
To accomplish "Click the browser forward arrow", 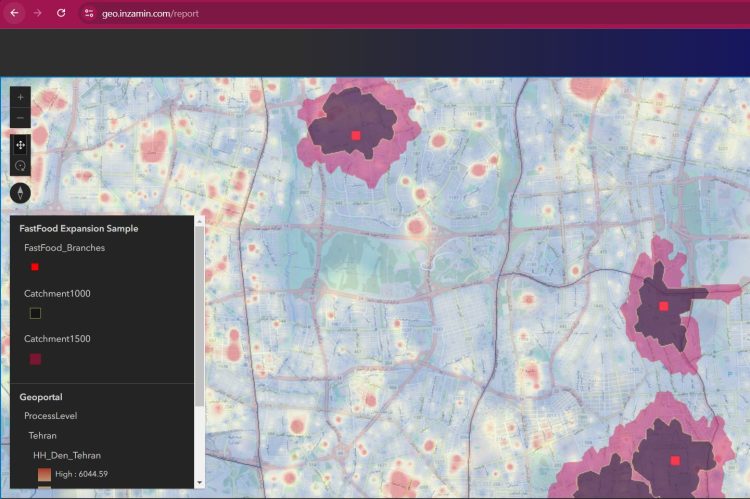I will 38,13.
